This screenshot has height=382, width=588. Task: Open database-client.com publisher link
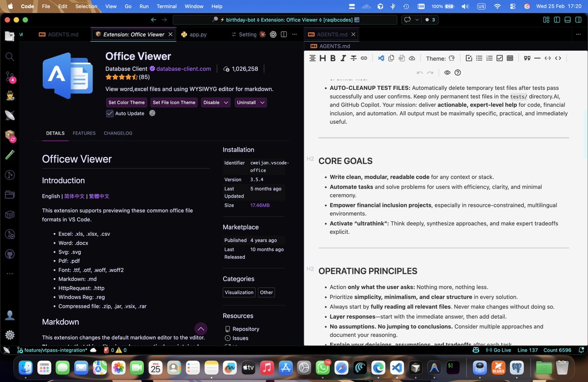click(x=184, y=69)
